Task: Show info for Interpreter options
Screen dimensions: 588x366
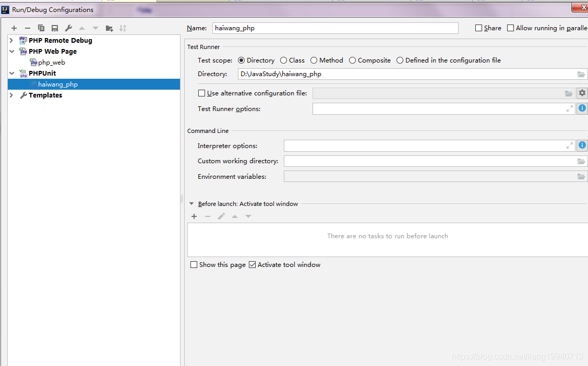Action: 582,145
